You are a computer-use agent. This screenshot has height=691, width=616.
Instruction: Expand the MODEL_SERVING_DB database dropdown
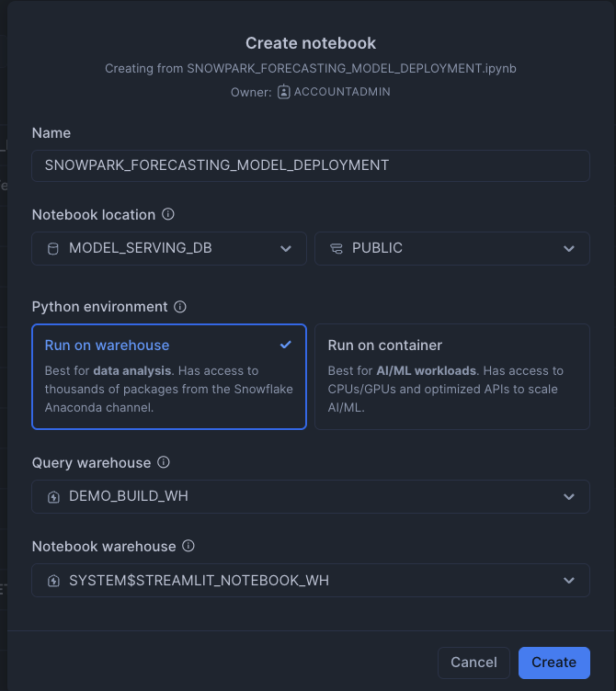pos(169,248)
